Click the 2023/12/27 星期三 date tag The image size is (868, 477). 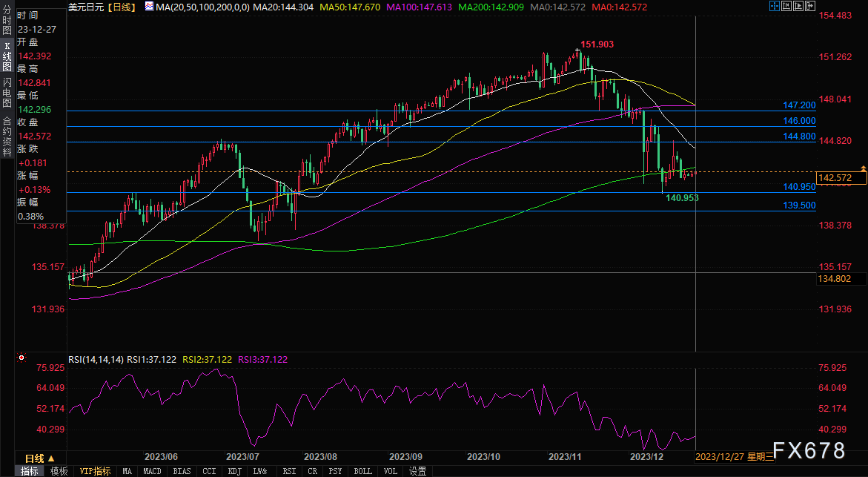point(735,456)
